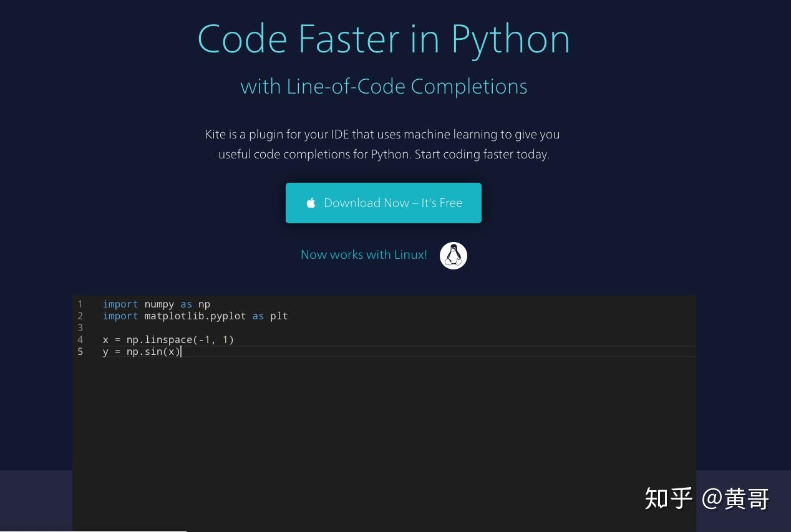Image resolution: width=791 pixels, height=532 pixels.
Task: Click the Kite plugin description paragraph
Action: [383, 144]
